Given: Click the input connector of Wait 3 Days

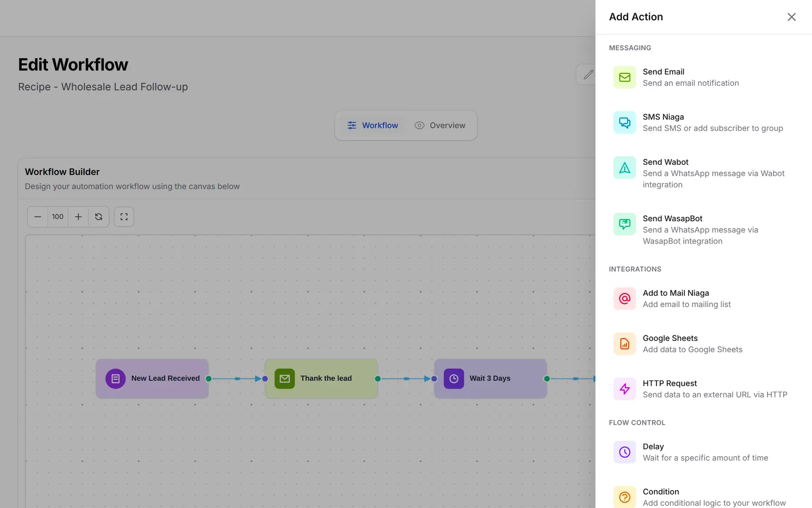Looking at the screenshot, I should pyautogui.click(x=434, y=379).
